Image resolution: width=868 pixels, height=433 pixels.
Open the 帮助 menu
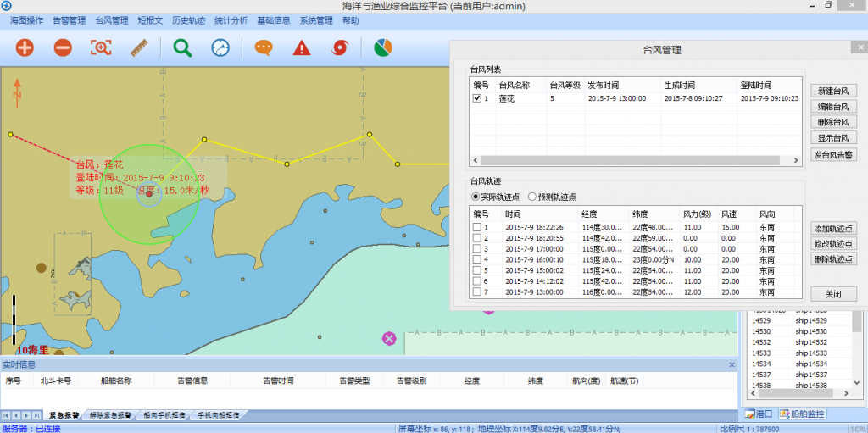tap(350, 21)
